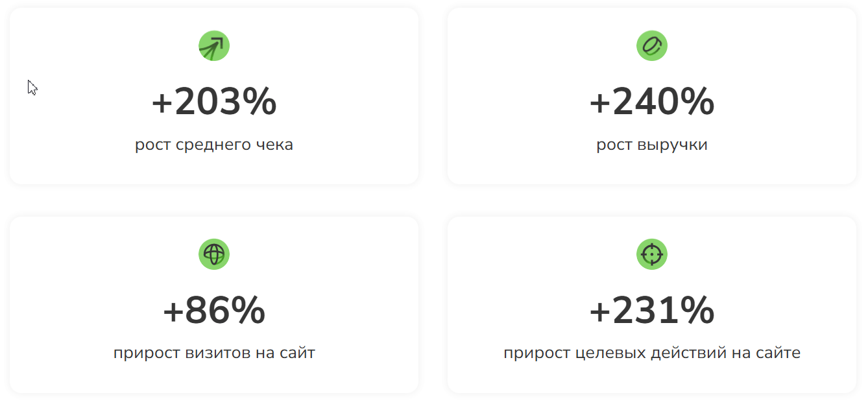This screenshot has width=868, height=408.
Task: Click the +240% figure
Action: (652, 102)
